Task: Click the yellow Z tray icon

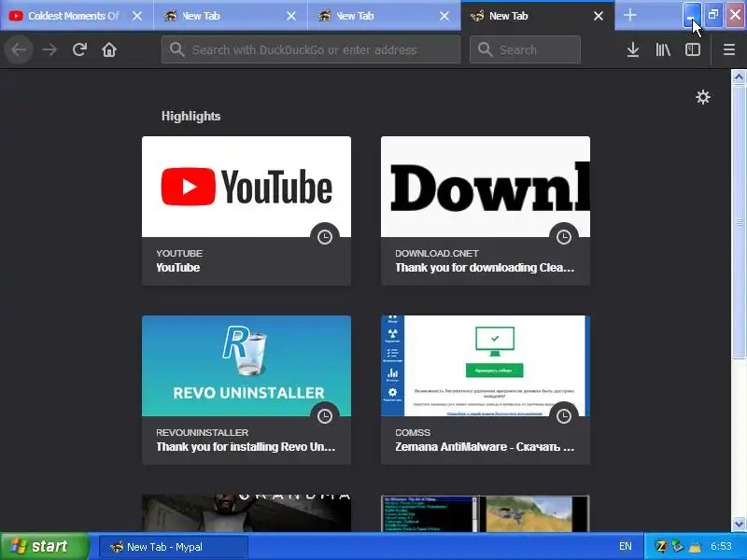Action: [x=661, y=546]
